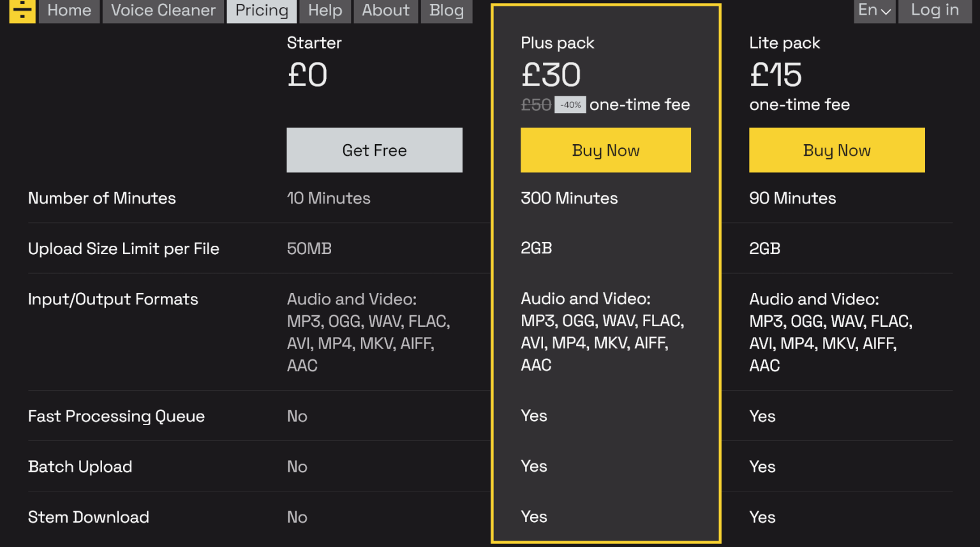Click the Log in button
Screen dimensions: 980x547
click(x=935, y=11)
